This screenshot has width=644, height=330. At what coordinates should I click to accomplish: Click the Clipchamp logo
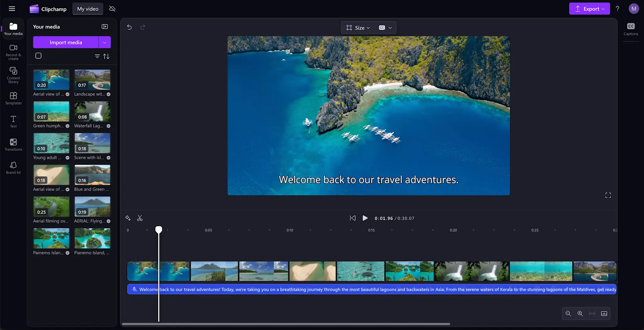48,9
